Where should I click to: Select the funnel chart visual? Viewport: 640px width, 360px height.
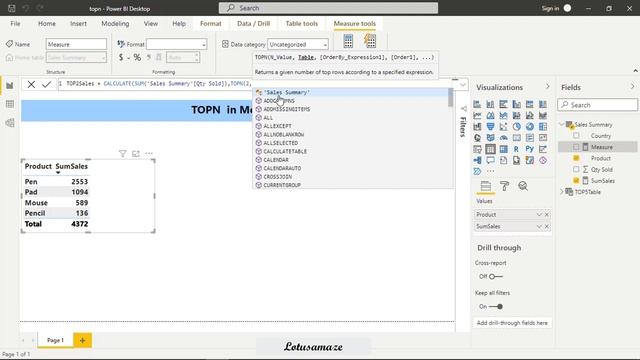click(490, 127)
